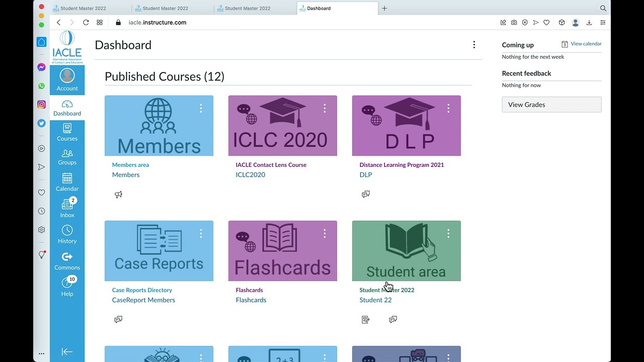
Task: Click the View Grades button
Action: coord(551,105)
